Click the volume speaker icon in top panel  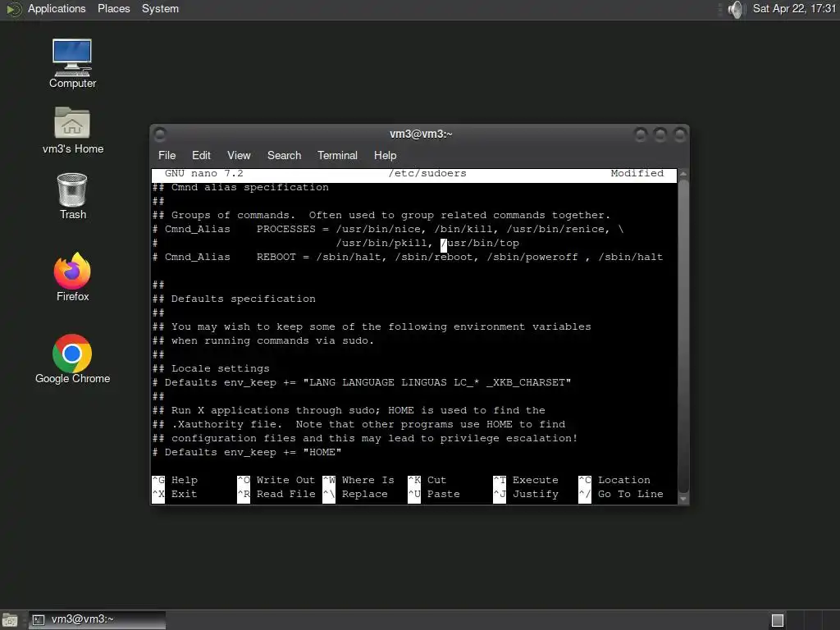pos(737,9)
